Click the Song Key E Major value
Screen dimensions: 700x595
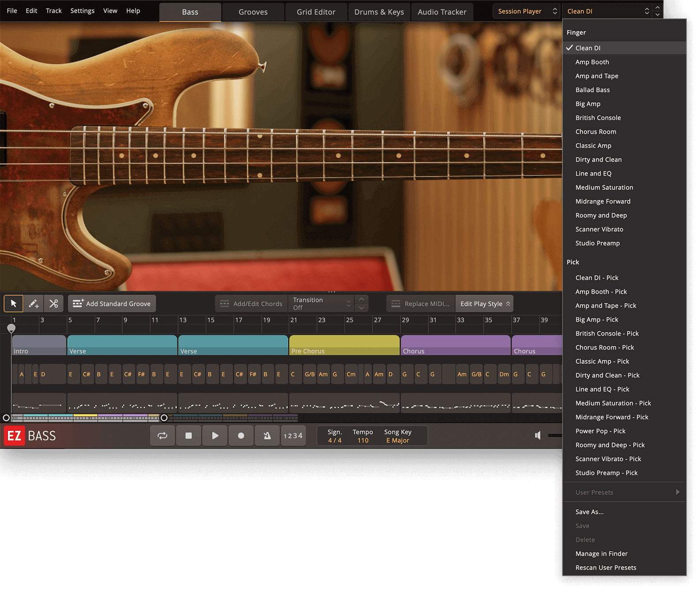(x=398, y=441)
